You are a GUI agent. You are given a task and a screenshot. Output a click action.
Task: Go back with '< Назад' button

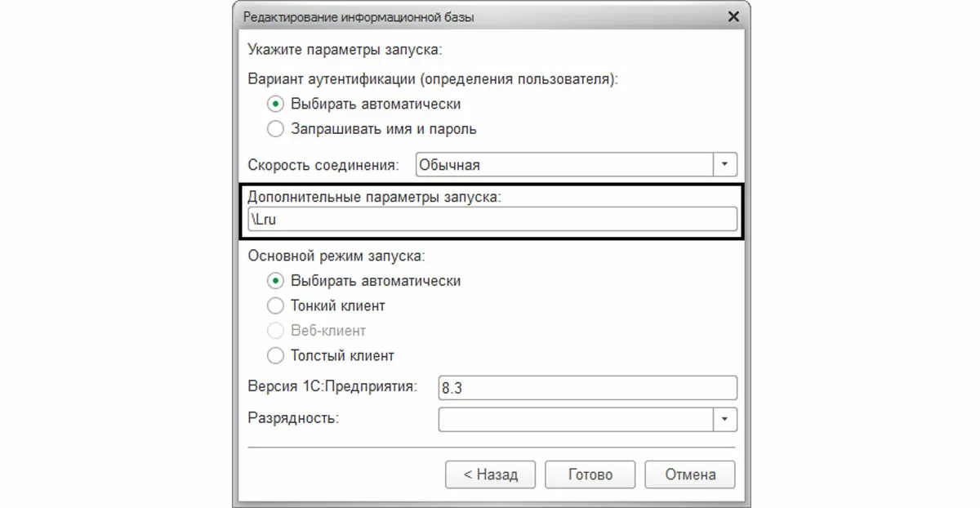coord(490,475)
